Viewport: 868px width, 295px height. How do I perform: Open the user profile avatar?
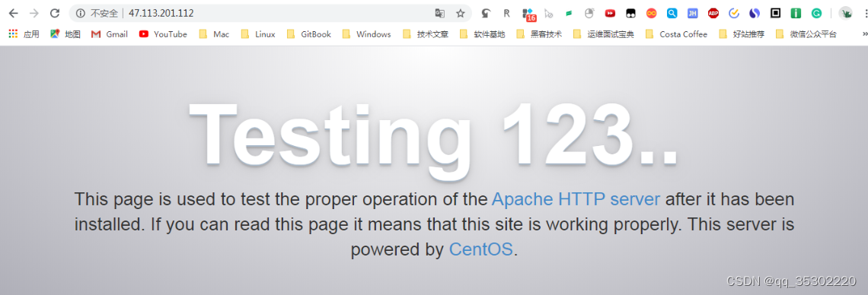[845, 13]
